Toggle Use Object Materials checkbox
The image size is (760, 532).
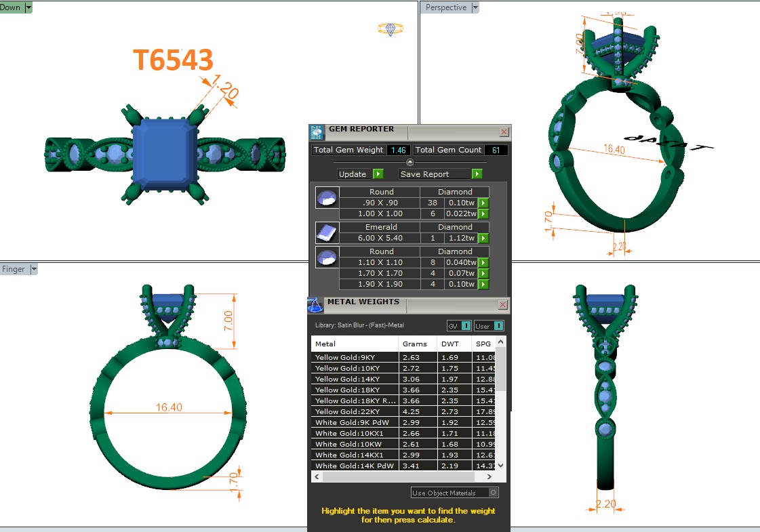(x=493, y=493)
